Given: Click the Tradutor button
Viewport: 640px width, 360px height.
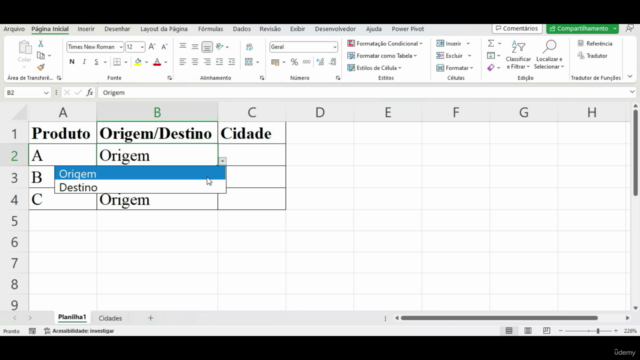Looking at the screenshot, I should pyautogui.click(x=593, y=56).
